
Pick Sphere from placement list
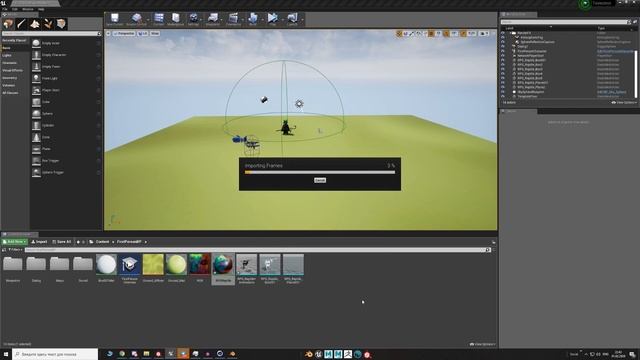(66, 113)
